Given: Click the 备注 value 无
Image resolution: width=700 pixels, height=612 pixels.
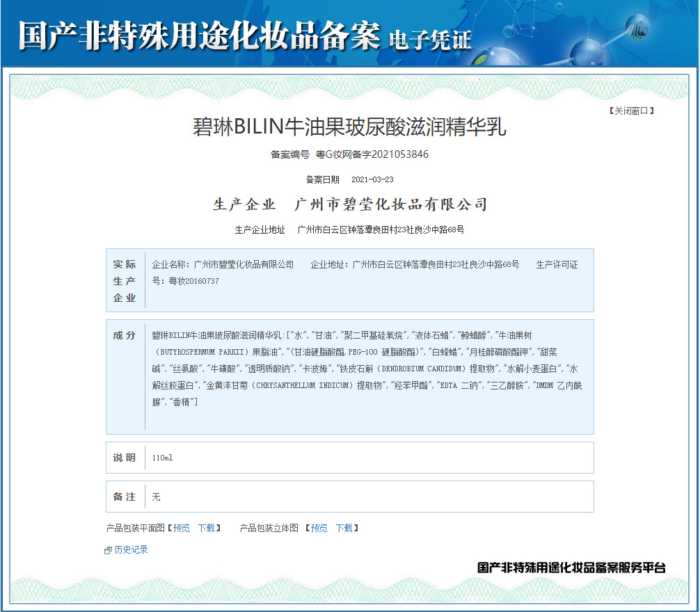Looking at the screenshot, I should [157, 497].
